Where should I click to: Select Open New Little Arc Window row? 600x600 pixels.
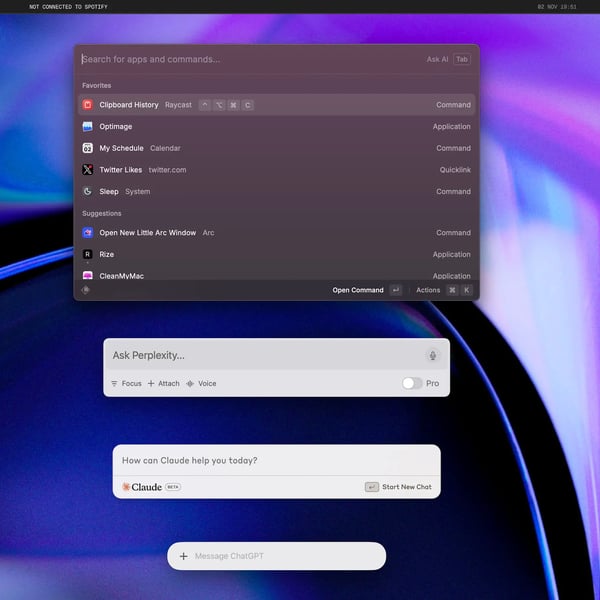277,233
